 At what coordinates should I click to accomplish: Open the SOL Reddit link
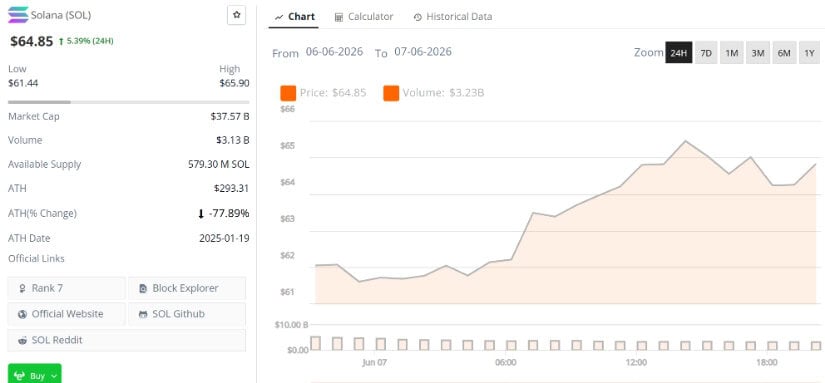127,340
